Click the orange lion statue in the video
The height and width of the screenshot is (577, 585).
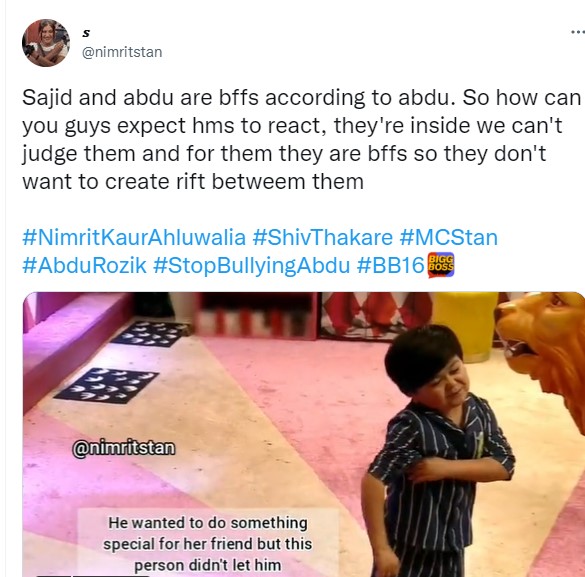[541, 355]
